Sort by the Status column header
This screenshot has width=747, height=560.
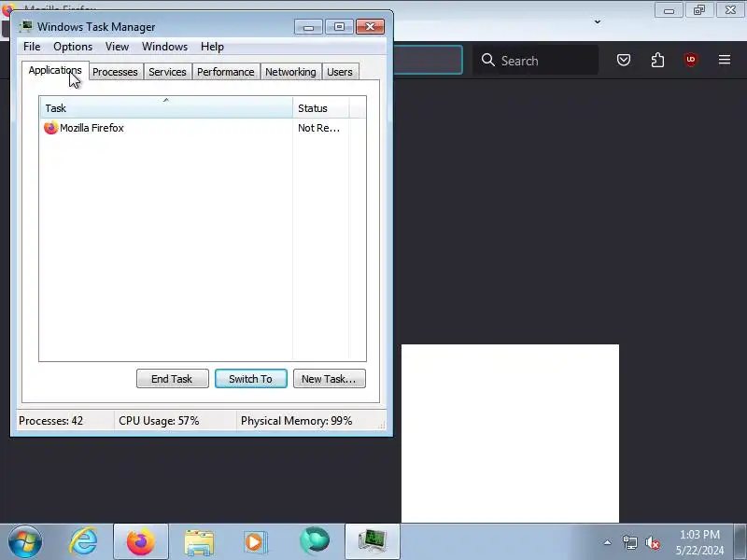tap(321, 108)
